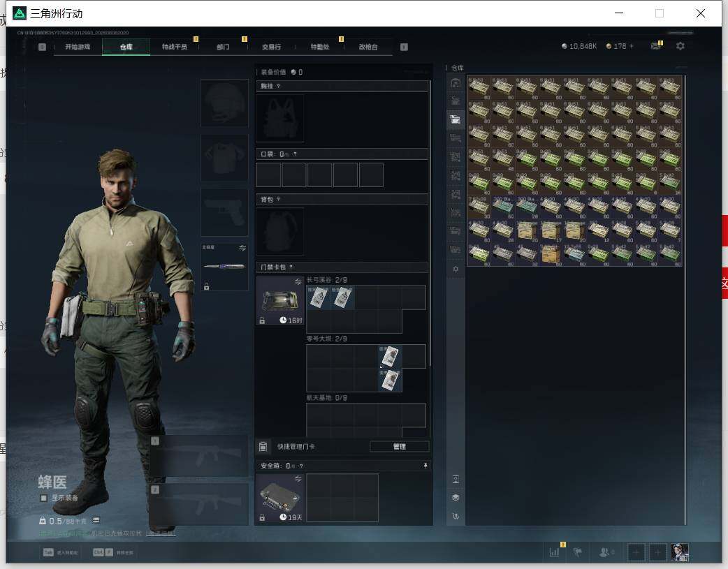Screen dimensions: 728x569
Task: Invite teammate using second plus slot
Action: 657,552
